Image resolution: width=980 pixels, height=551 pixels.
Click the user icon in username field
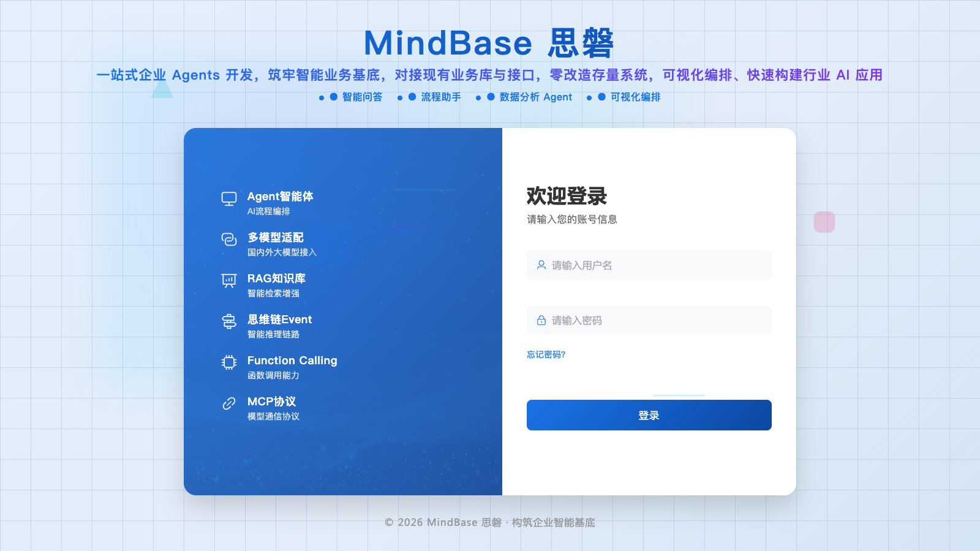click(x=541, y=265)
